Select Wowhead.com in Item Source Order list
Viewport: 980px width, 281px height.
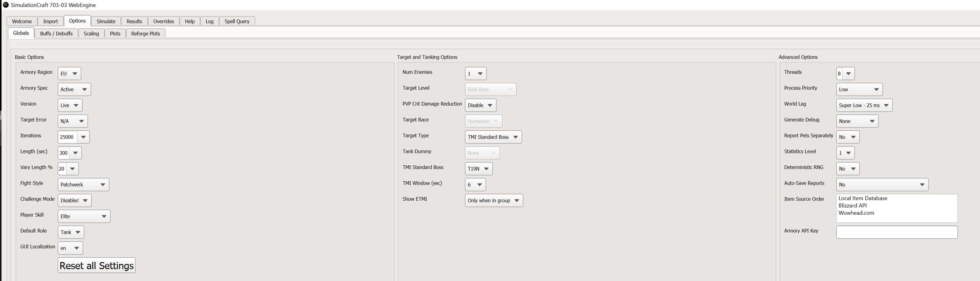[x=856, y=213]
